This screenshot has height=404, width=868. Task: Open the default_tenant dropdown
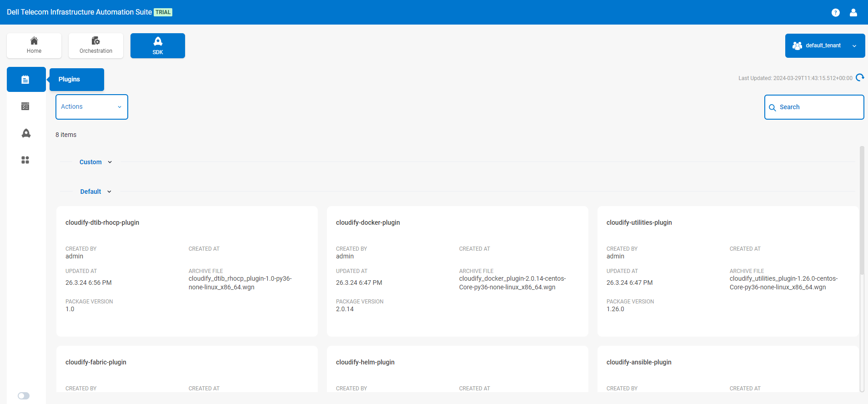[x=825, y=45]
